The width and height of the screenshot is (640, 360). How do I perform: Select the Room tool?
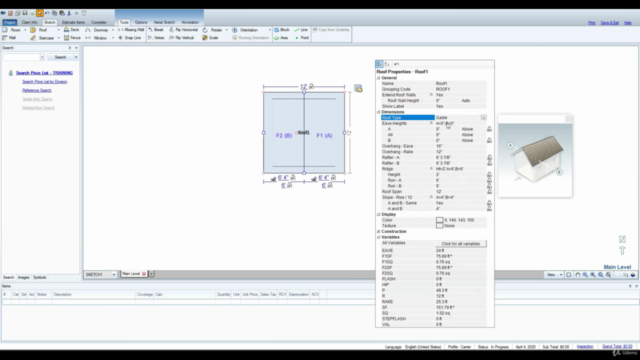pyautogui.click(x=11, y=30)
